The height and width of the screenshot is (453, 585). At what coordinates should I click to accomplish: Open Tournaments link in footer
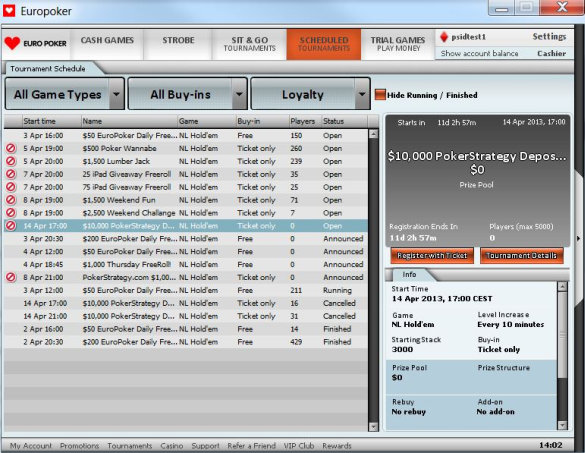(x=129, y=446)
